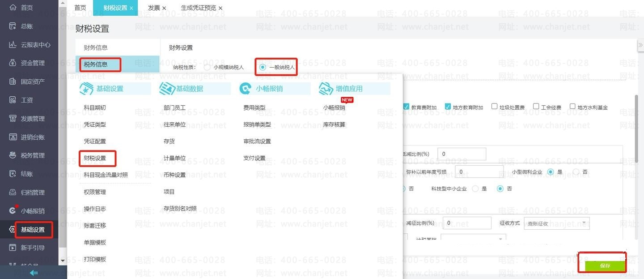Open 财务信息 section in left panel
The image size is (644, 279).
96,47
